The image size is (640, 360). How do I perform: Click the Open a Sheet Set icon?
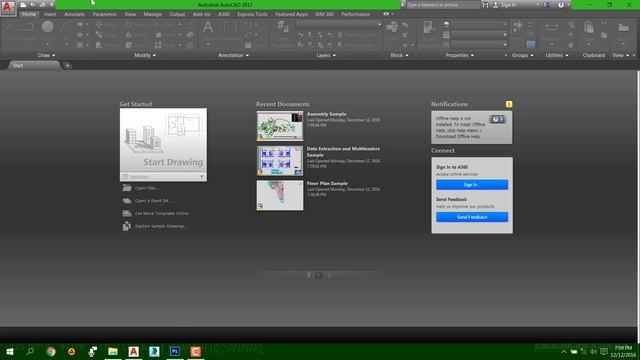(127, 200)
